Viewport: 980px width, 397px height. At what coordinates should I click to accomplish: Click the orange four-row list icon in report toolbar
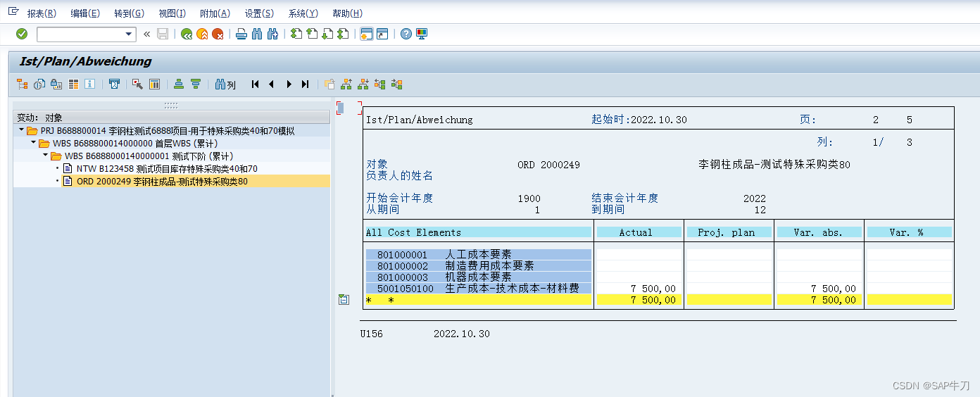[x=73, y=84]
